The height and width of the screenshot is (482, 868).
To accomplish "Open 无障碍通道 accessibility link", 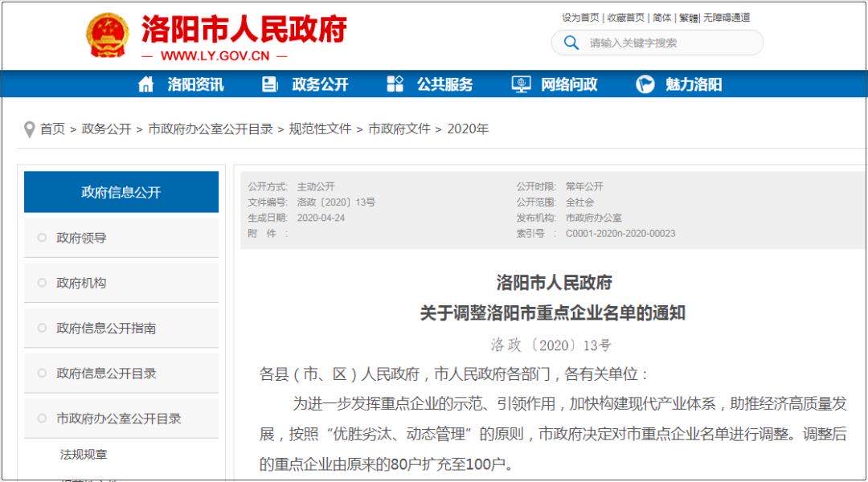I will (x=727, y=18).
